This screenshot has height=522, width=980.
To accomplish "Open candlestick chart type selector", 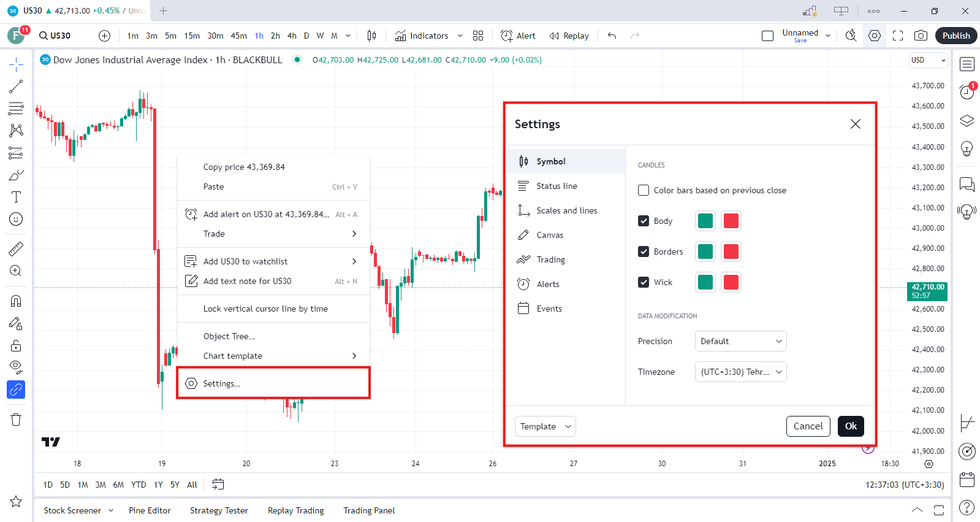I will click(x=371, y=36).
